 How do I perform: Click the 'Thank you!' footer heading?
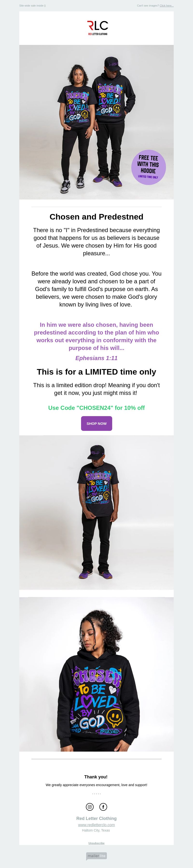(x=96, y=777)
